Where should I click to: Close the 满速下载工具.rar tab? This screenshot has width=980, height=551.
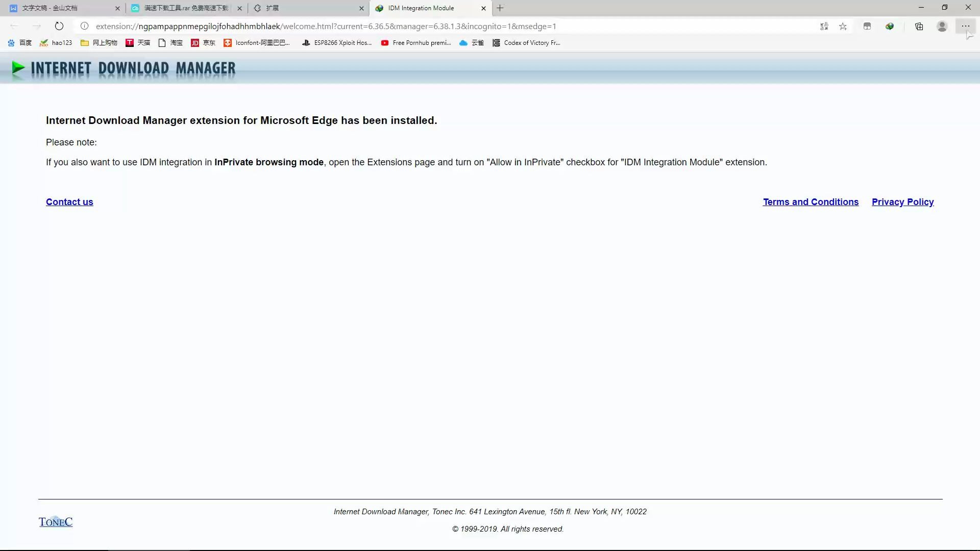[x=239, y=8]
